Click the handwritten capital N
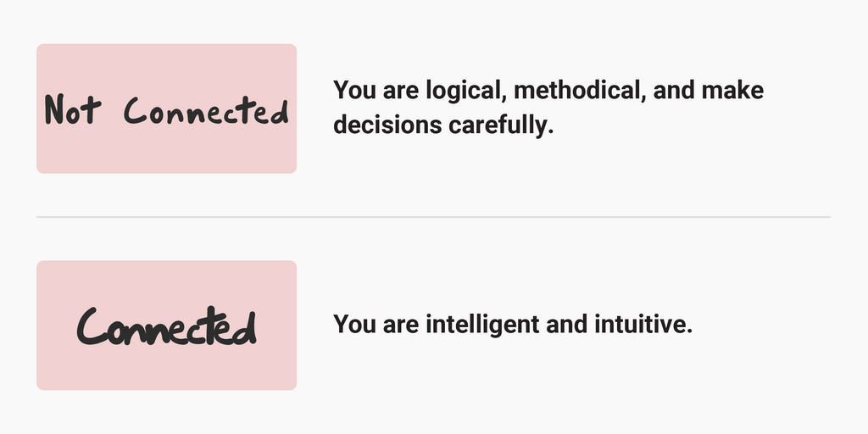Screen dimensions: 868x434 (x=55, y=109)
